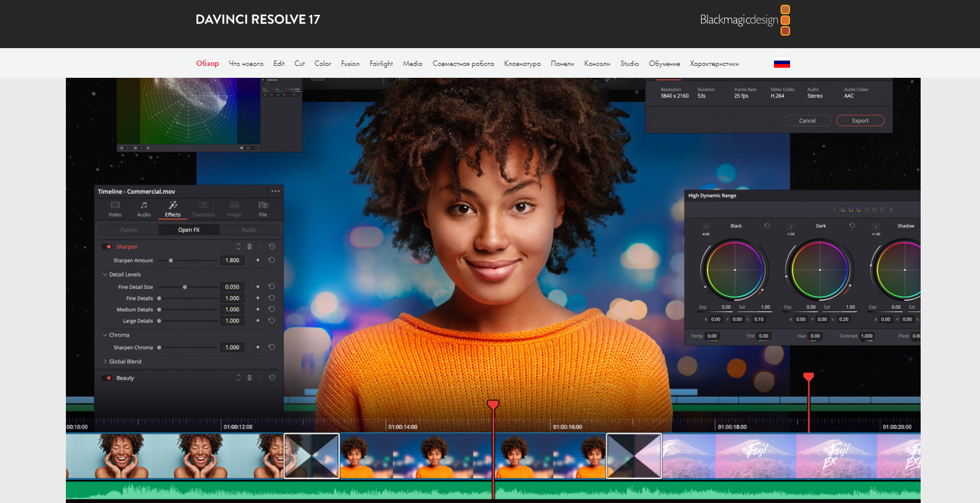Adjust the Fine Detail Size slider
This screenshot has width=980, height=503.
[x=188, y=287]
